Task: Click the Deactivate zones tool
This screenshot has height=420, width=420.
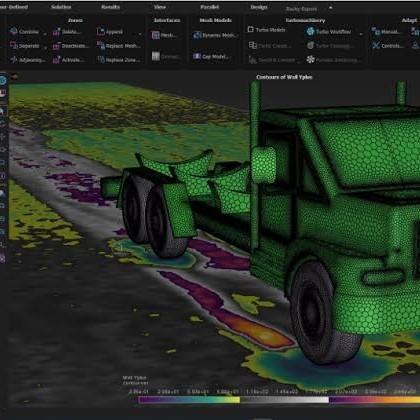Action: pos(71,46)
